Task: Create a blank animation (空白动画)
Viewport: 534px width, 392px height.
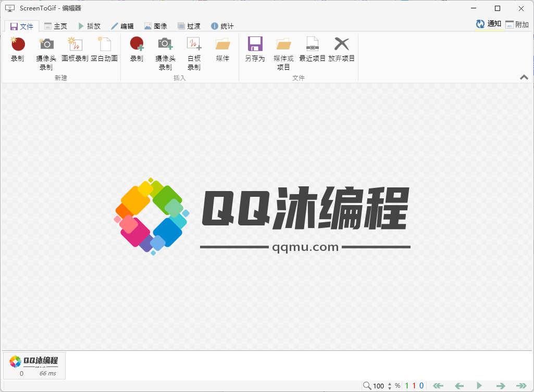Action: pyautogui.click(x=104, y=49)
